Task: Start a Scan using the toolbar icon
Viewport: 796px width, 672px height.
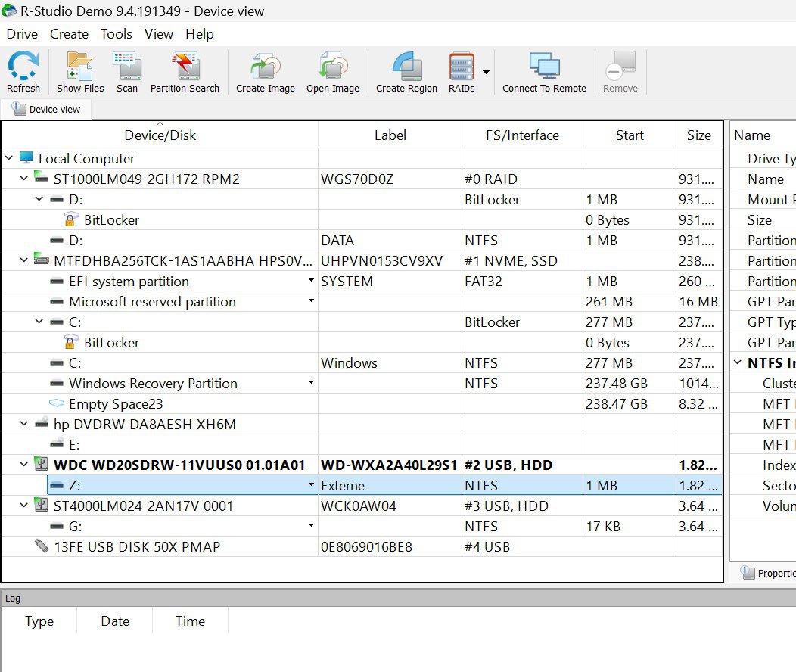Action: tap(127, 73)
